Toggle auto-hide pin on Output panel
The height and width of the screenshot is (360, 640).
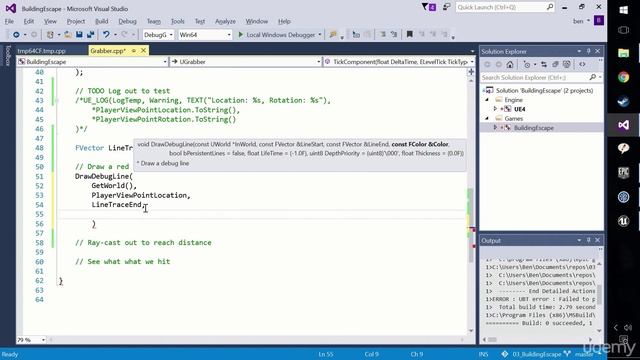(588, 240)
